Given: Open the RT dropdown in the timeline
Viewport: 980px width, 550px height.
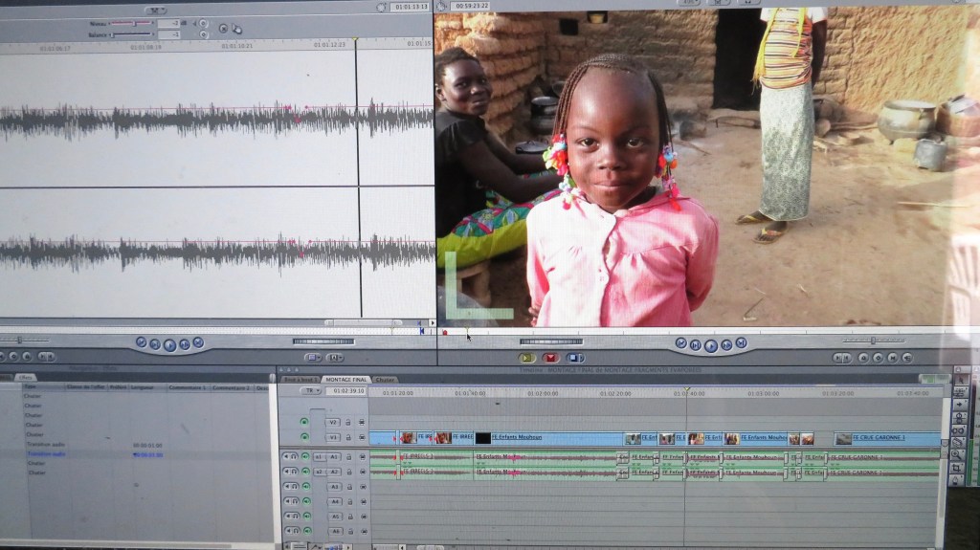Looking at the screenshot, I should click(310, 391).
